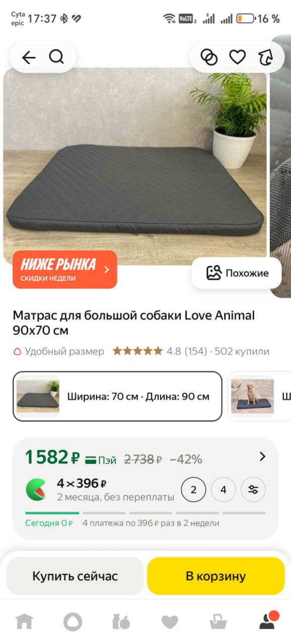Add product to favorites with heart icon

click(x=237, y=57)
